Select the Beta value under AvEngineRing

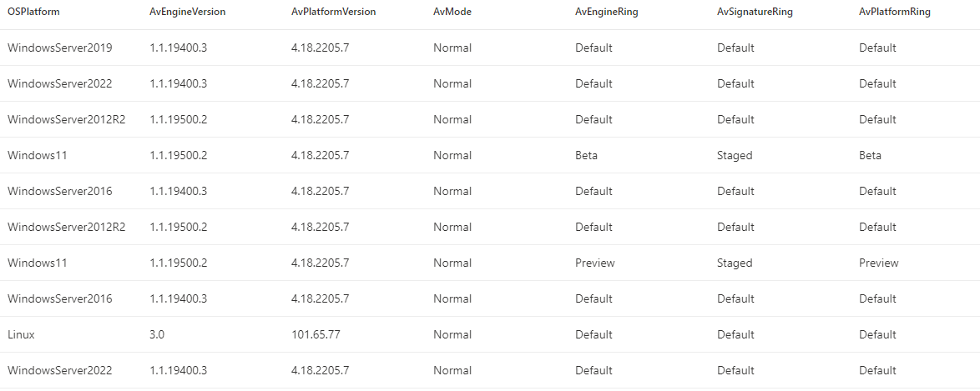pyautogui.click(x=586, y=156)
